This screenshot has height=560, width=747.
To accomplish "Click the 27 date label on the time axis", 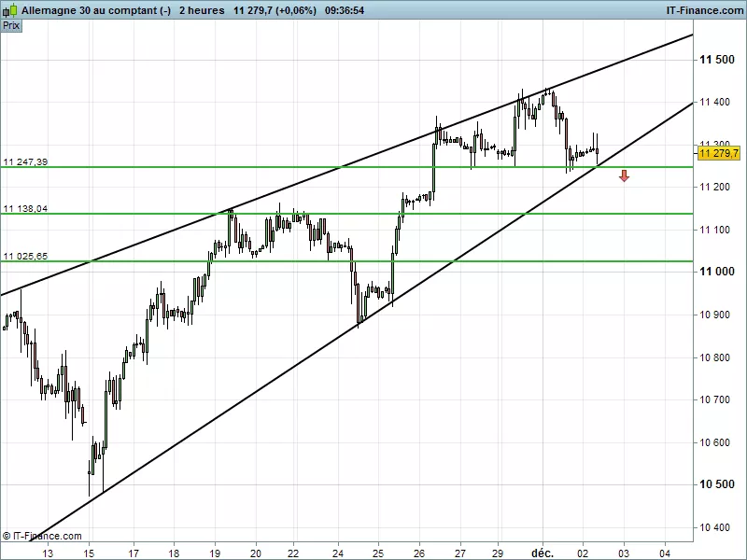I will click(460, 553).
